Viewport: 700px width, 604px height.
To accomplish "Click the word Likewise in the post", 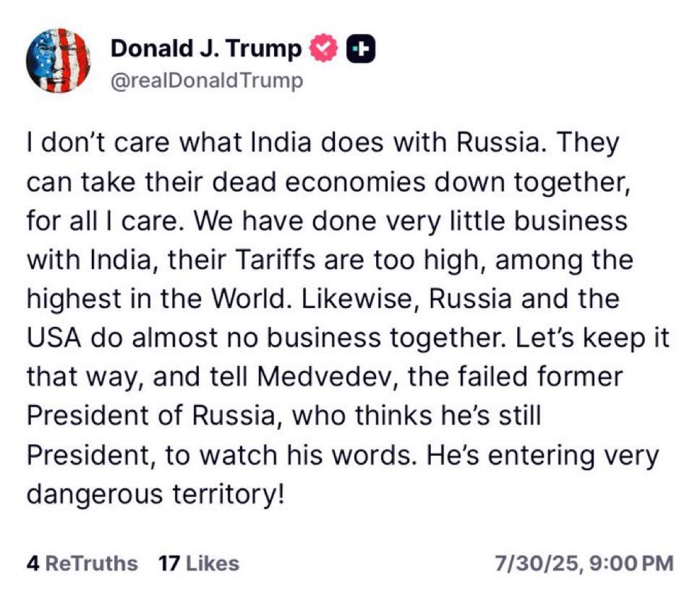I will coord(361,299).
